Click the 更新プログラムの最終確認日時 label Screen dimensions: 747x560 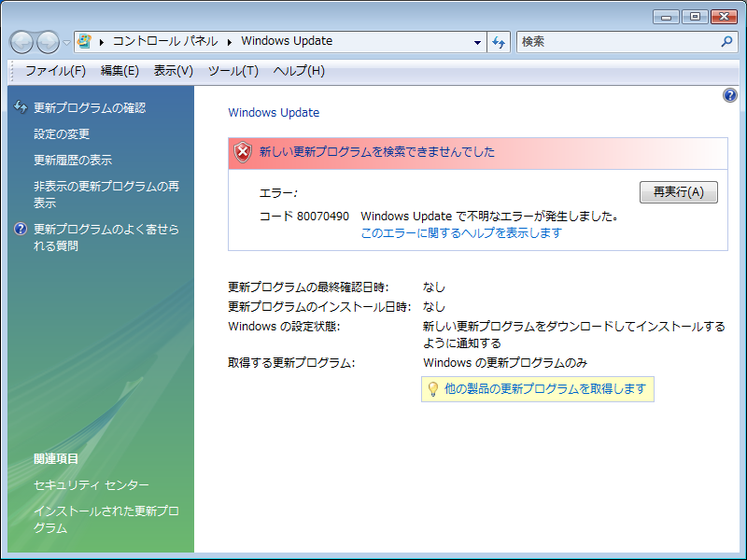click(x=308, y=287)
